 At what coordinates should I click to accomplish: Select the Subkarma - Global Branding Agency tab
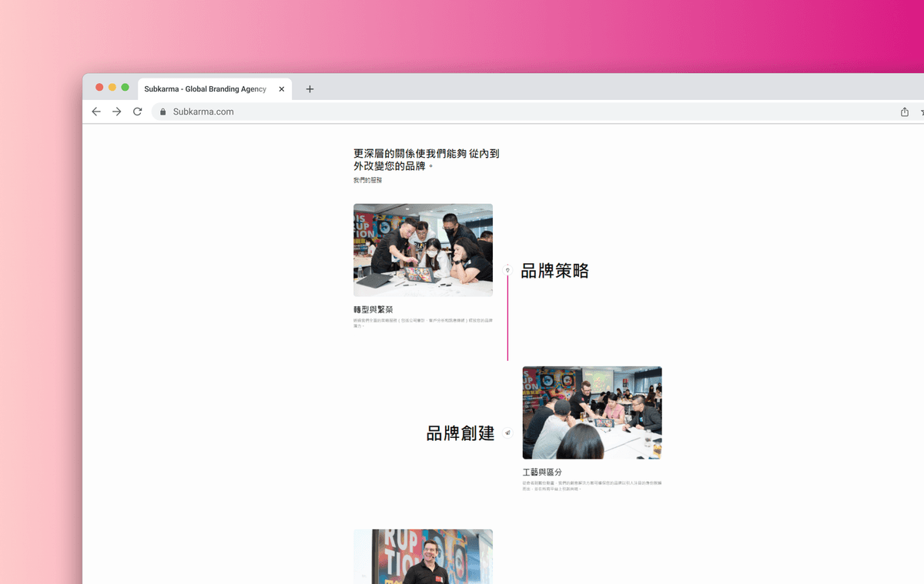pos(215,89)
